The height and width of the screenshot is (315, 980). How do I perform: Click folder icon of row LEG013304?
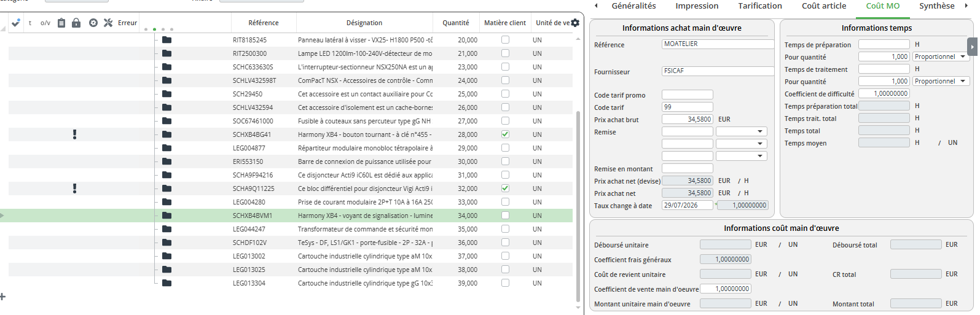[167, 283]
